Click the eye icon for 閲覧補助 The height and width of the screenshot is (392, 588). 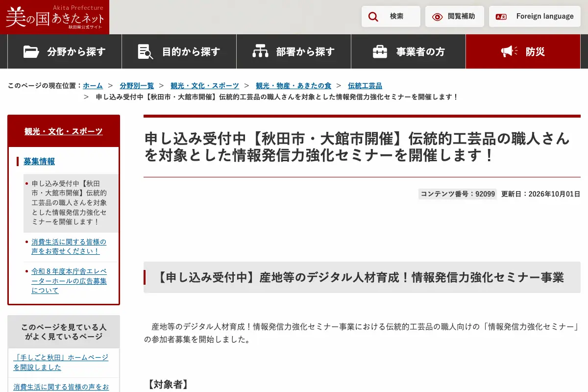click(x=437, y=17)
